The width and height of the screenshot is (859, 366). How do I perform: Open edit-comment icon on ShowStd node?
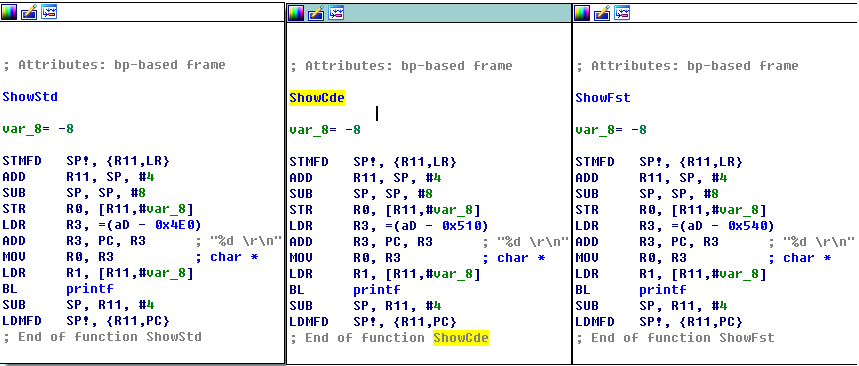point(29,12)
